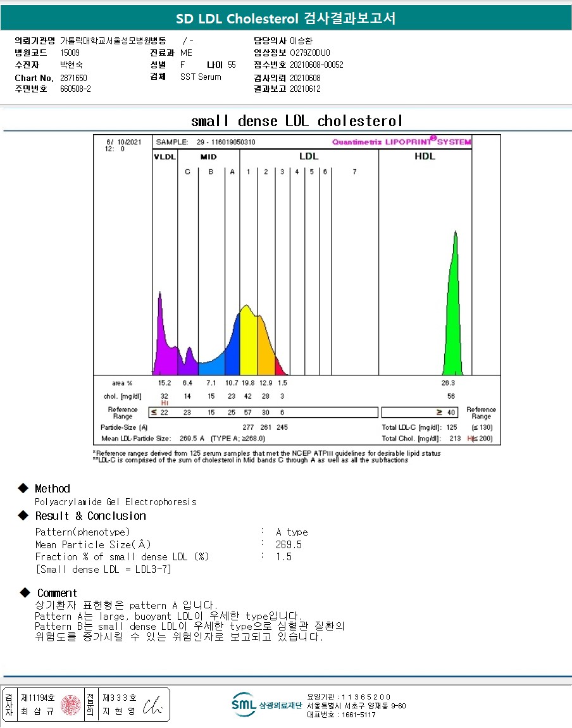Click the diamond bullet before Comment

click(x=25, y=593)
